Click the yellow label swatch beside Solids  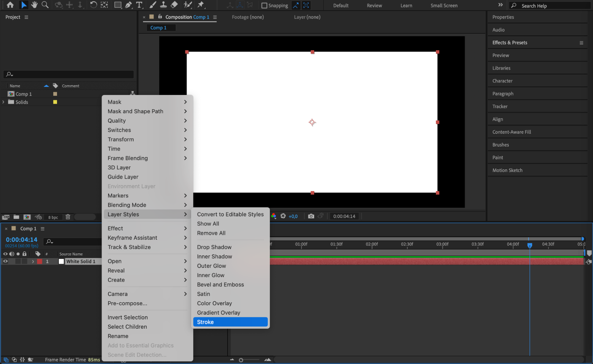[55, 102]
